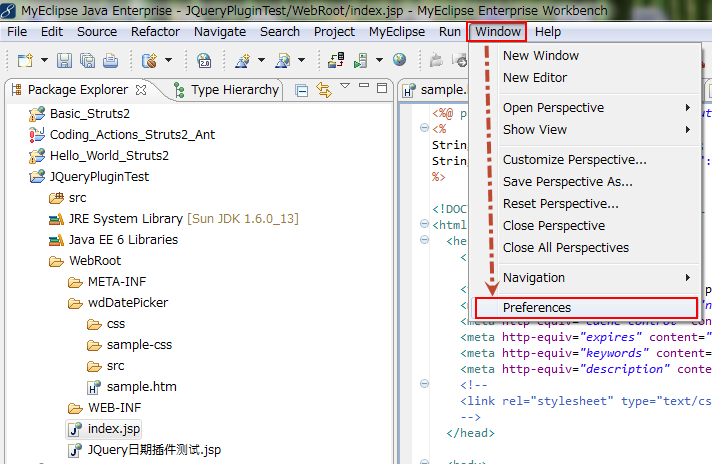
Task: Open dropdown beside web service explorer icon
Action: coord(302,60)
